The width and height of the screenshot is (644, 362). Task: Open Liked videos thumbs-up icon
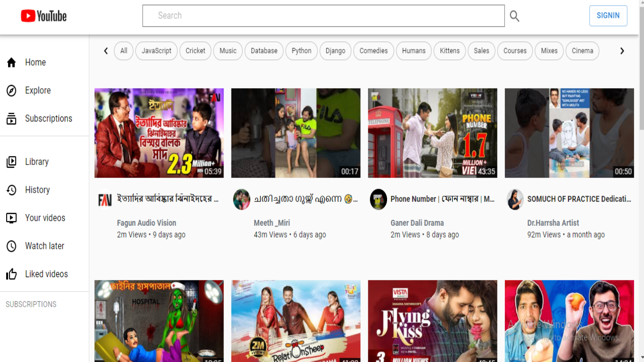[x=11, y=274]
